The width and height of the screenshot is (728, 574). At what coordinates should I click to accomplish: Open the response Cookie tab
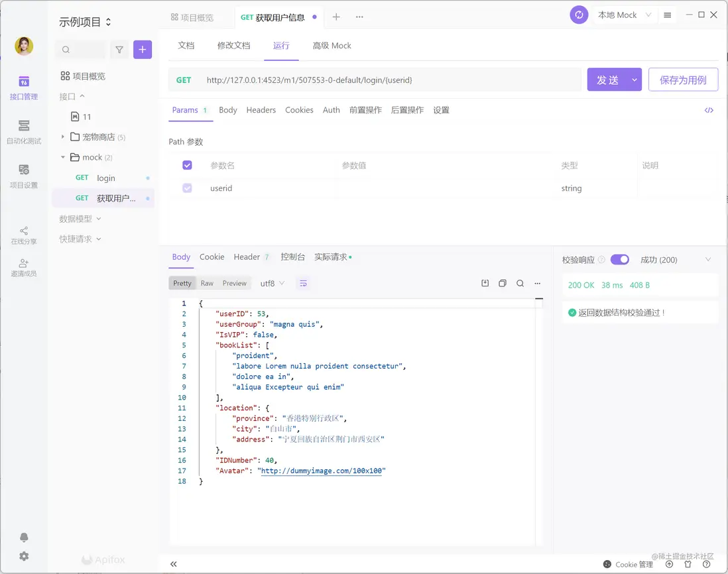(212, 257)
